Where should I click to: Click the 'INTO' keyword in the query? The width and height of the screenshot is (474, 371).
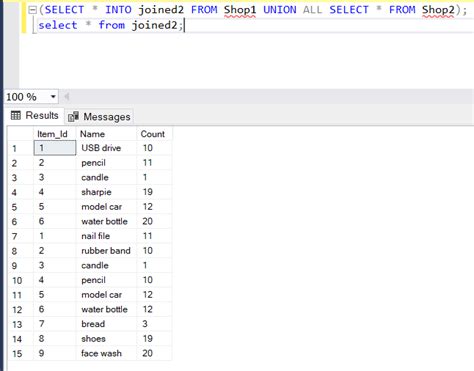coord(118,10)
